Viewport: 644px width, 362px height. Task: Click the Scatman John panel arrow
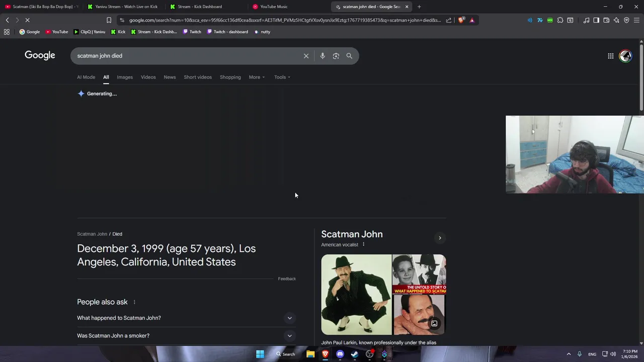[x=440, y=238]
